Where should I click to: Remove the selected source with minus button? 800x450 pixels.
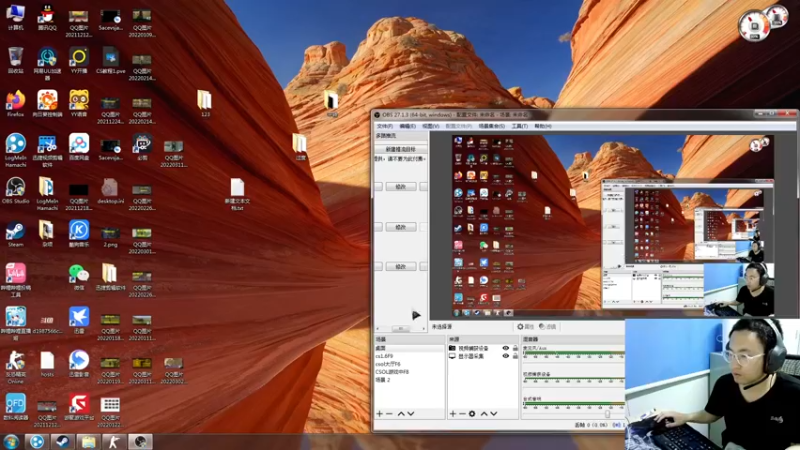462,414
